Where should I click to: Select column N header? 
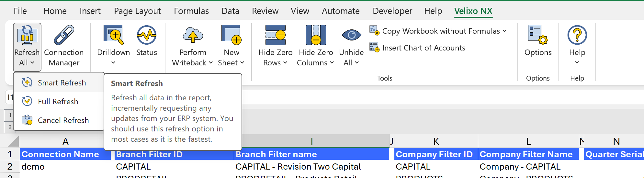(x=616, y=141)
